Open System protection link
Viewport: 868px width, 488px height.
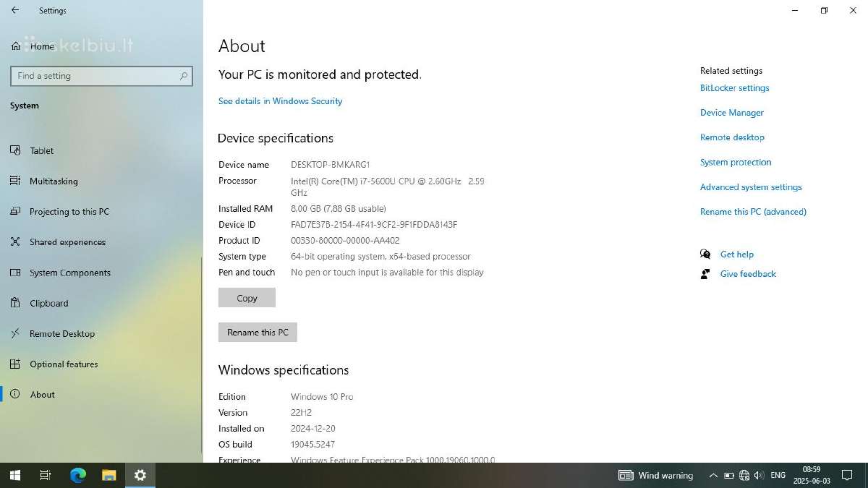(x=736, y=162)
